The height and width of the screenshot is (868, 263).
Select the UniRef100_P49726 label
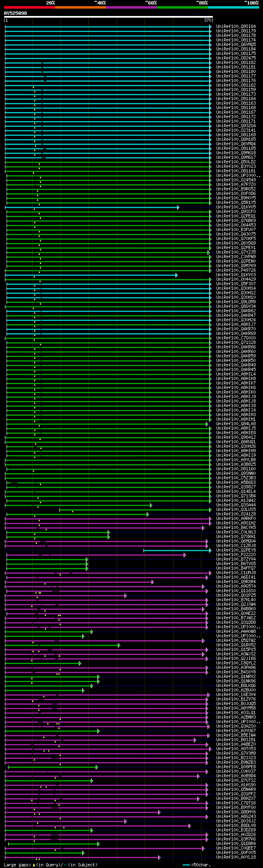pos(236,270)
